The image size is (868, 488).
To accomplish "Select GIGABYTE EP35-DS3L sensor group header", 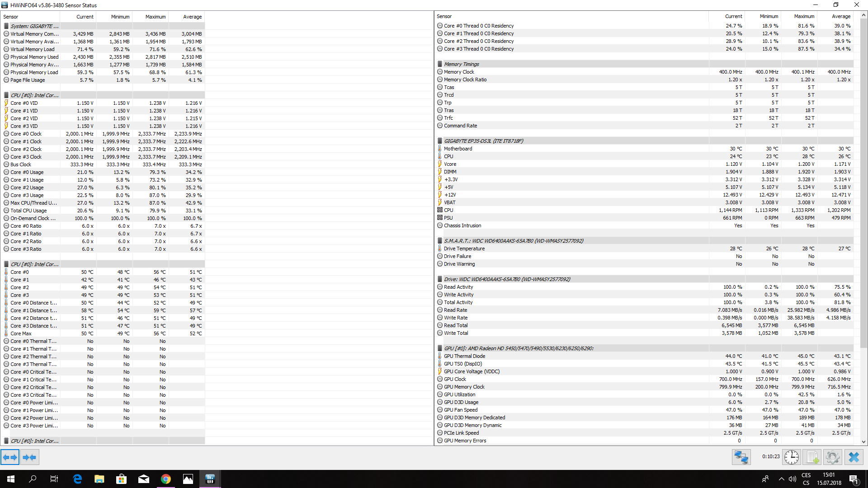I will point(483,141).
